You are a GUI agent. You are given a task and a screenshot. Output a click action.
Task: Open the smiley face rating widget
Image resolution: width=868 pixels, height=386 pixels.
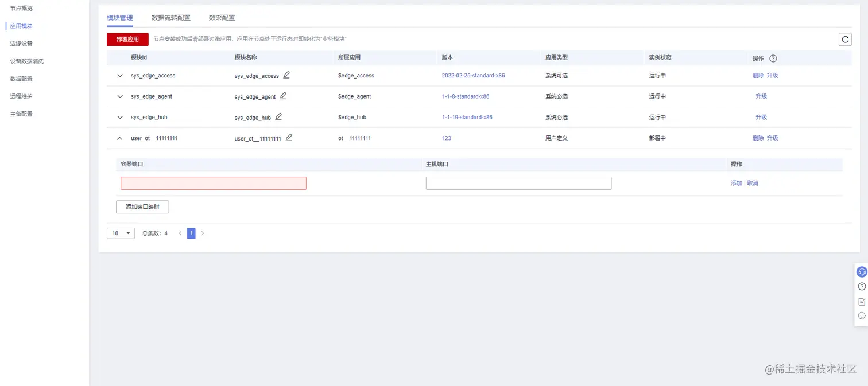point(862,315)
